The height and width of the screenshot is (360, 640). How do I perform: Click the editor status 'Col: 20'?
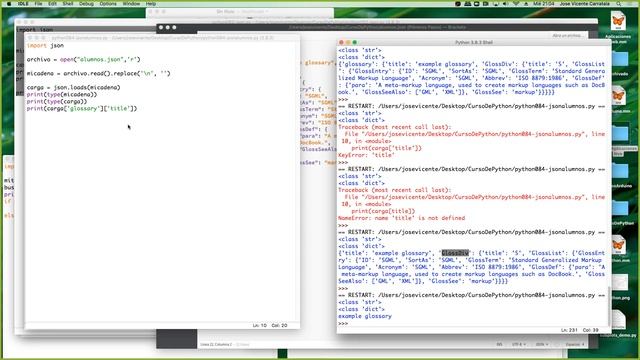click(x=280, y=325)
